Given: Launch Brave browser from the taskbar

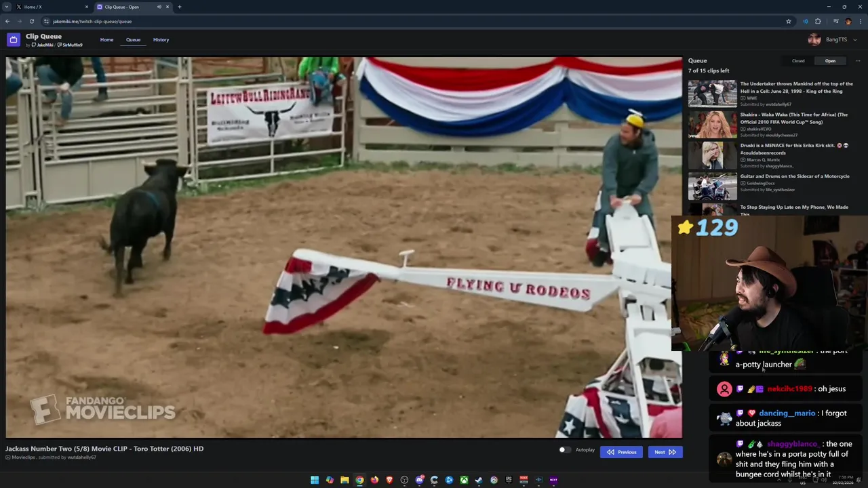Looking at the screenshot, I should point(389,480).
